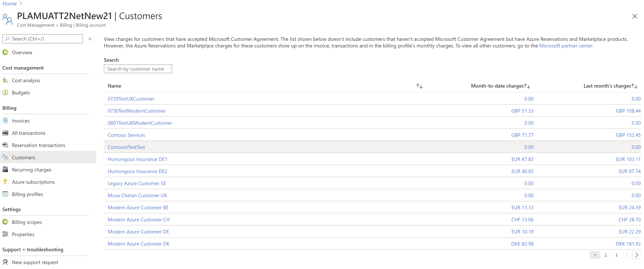Image resolution: width=644 pixels, height=269 pixels.
Task: Click the Azure subscriptions key icon
Action: tap(5, 182)
